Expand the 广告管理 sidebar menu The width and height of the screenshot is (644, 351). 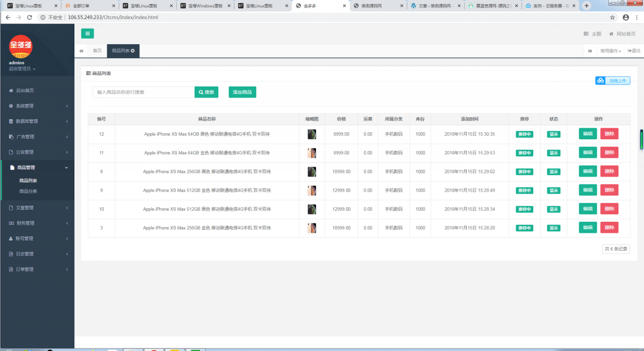click(37, 137)
